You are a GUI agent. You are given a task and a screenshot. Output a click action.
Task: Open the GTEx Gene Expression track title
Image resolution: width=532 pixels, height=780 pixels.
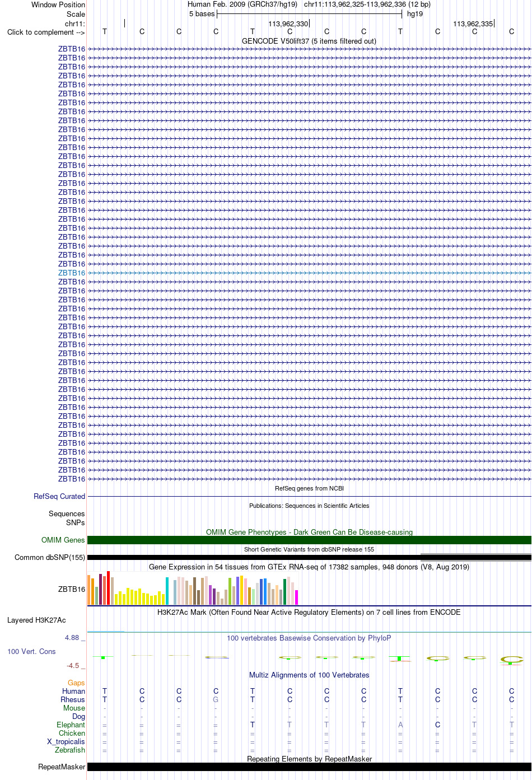(309, 567)
